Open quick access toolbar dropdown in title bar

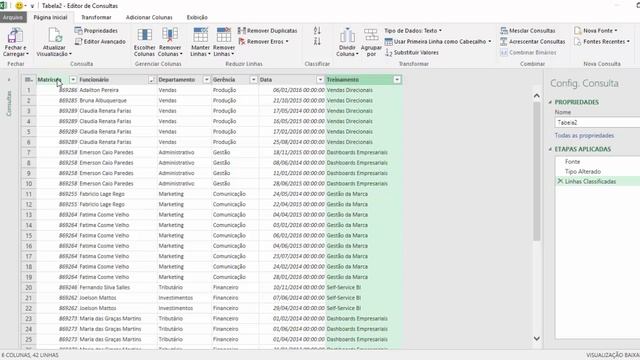(32, 6)
